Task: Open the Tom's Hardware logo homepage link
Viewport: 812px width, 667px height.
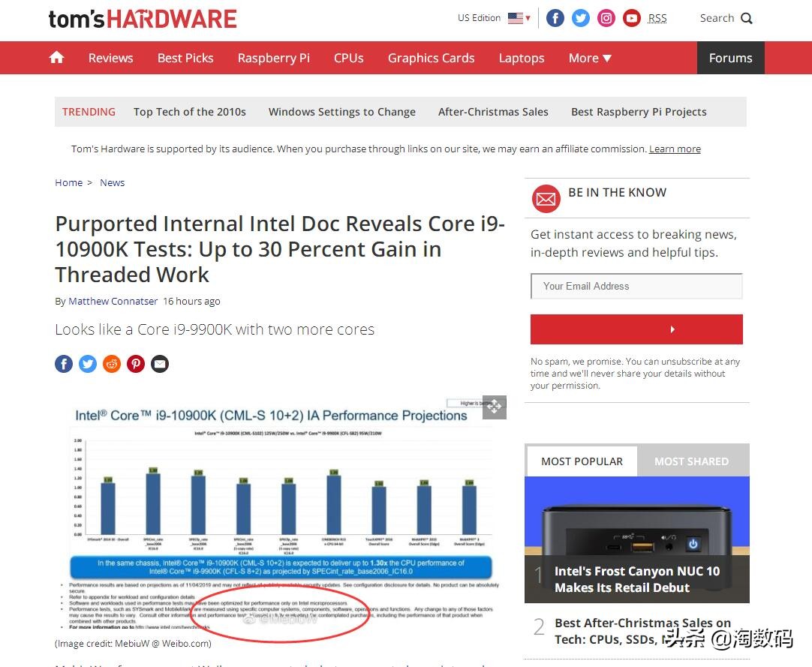Action: click(143, 20)
